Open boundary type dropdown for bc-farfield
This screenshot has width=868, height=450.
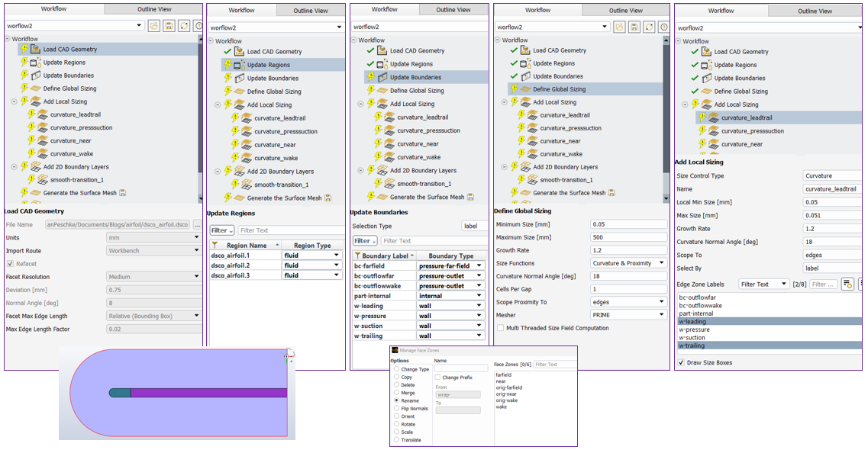click(450, 266)
